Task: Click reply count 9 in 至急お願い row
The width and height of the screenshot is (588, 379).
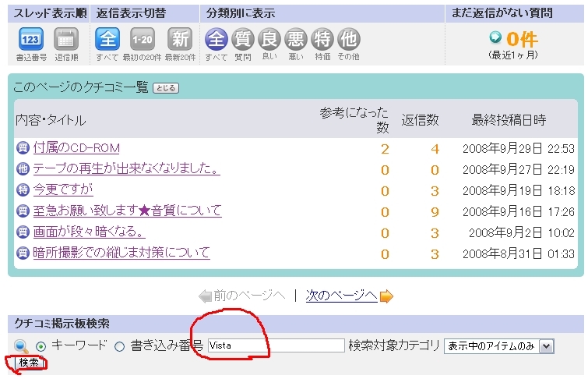Action: pyautogui.click(x=435, y=212)
